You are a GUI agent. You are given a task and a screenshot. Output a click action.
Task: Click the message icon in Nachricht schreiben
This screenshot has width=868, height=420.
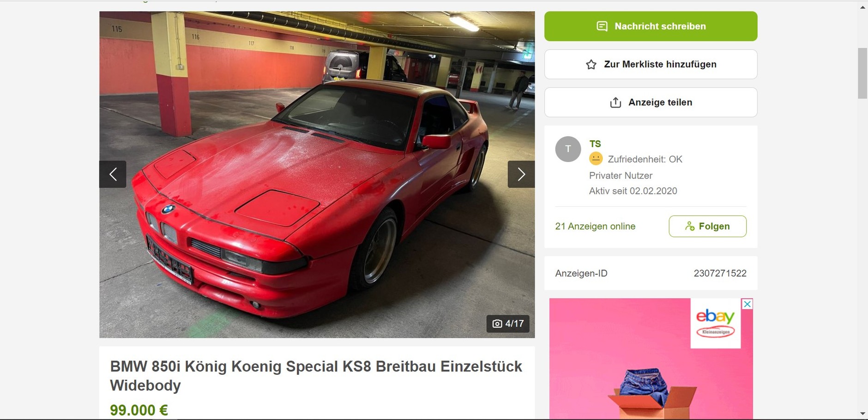click(x=602, y=26)
